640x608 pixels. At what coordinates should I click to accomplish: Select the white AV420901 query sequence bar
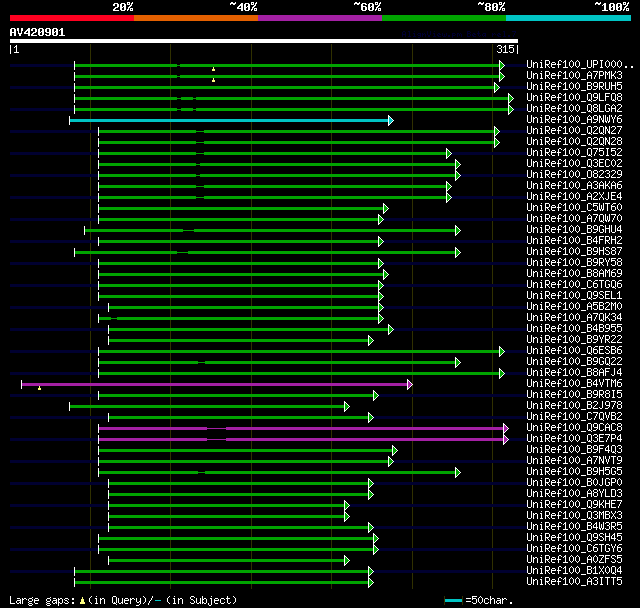pos(264,41)
